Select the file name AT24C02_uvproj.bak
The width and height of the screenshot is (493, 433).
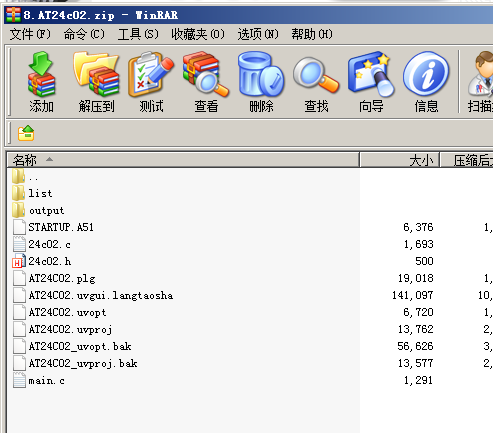pos(83,364)
